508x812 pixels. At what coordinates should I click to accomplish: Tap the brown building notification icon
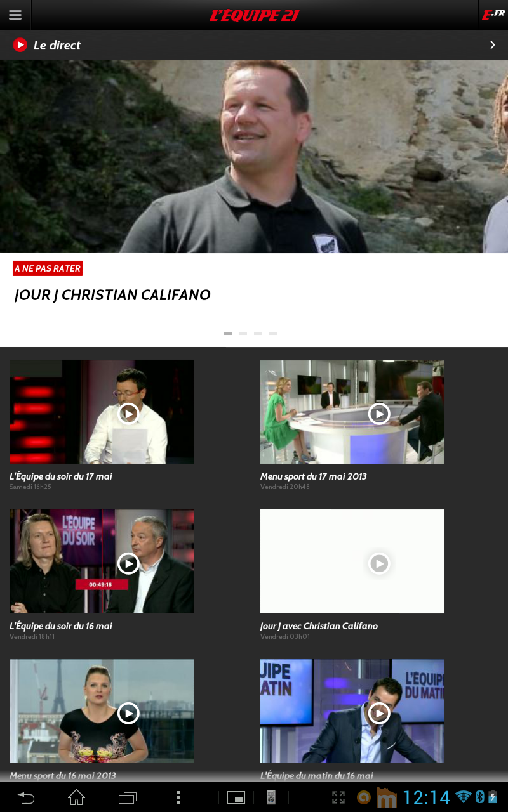pyautogui.click(x=387, y=797)
